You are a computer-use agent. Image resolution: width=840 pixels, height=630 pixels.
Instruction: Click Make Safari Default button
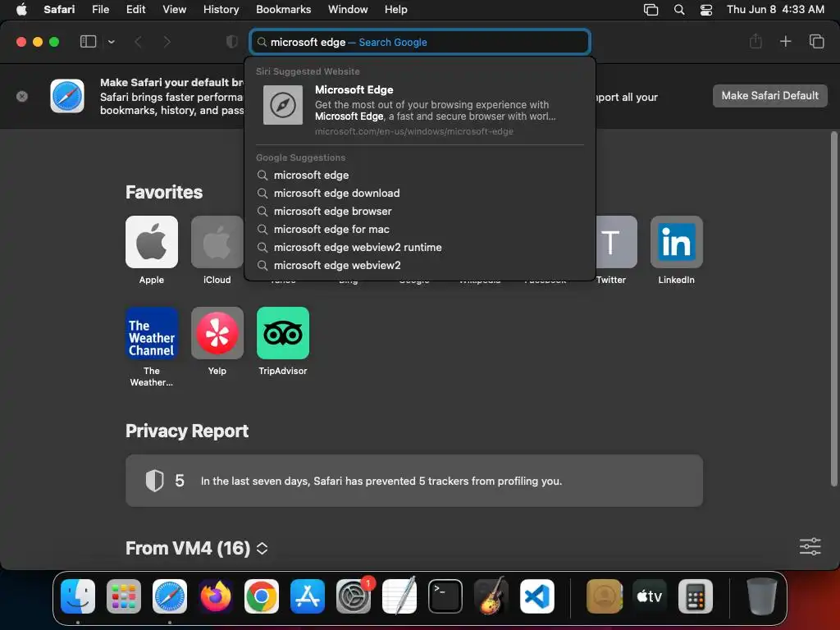coord(769,96)
